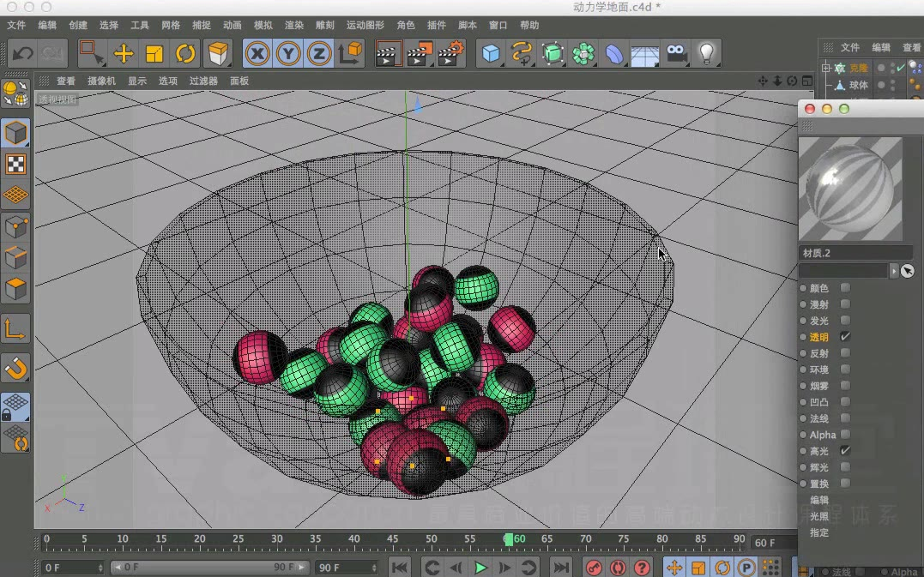Click 光照 (Illumination) in material editor
Screen dimensions: 924x577
pos(819,516)
